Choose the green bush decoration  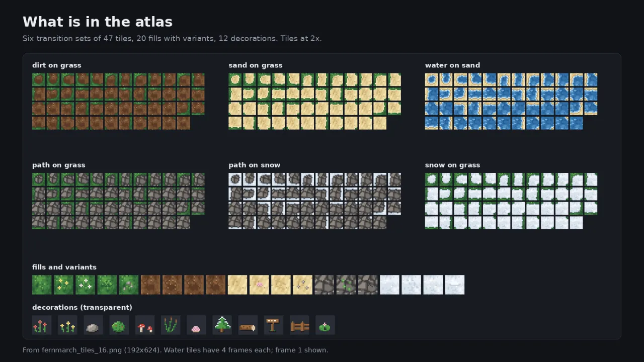coord(119,325)
